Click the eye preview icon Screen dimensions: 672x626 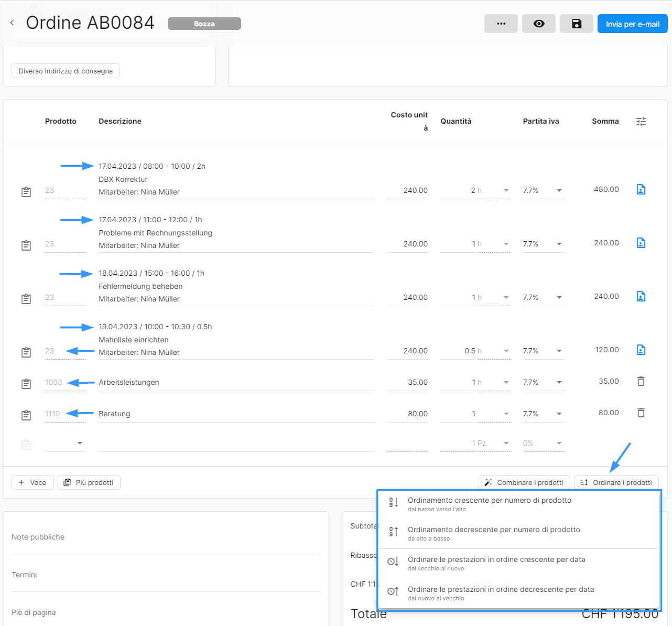(x=538, y=24)
